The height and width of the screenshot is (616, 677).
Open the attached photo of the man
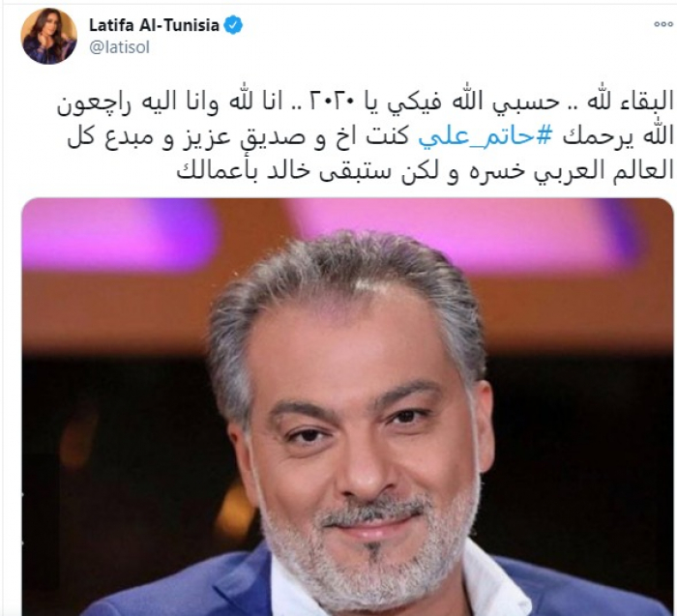point(347,407)
